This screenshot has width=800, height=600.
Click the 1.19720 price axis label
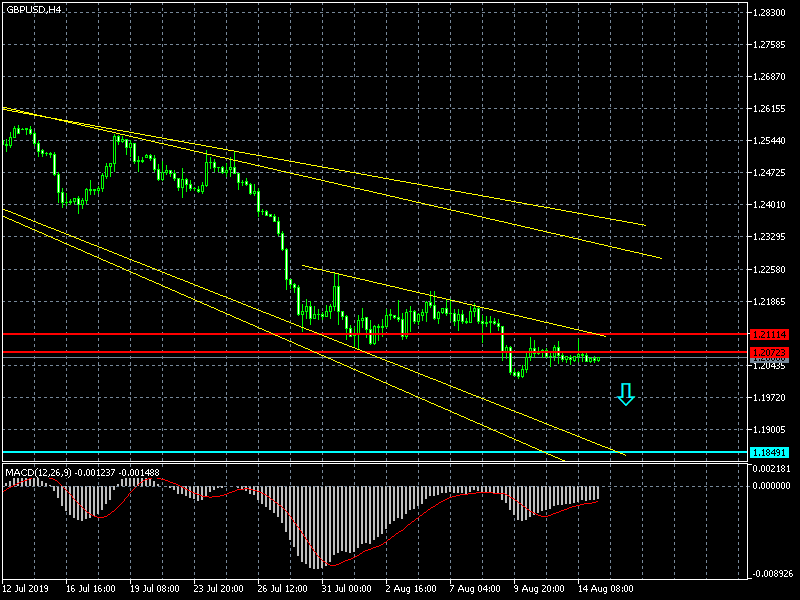coord(769,397)
